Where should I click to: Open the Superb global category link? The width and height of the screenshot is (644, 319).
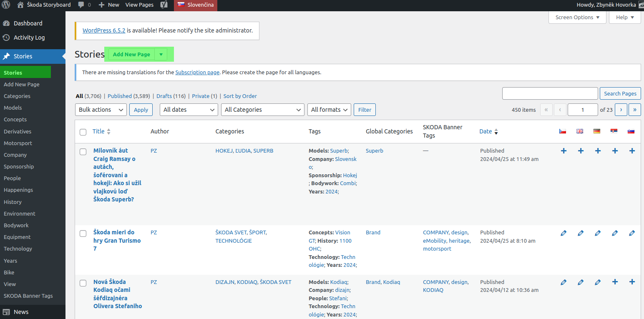click(375, 151)
